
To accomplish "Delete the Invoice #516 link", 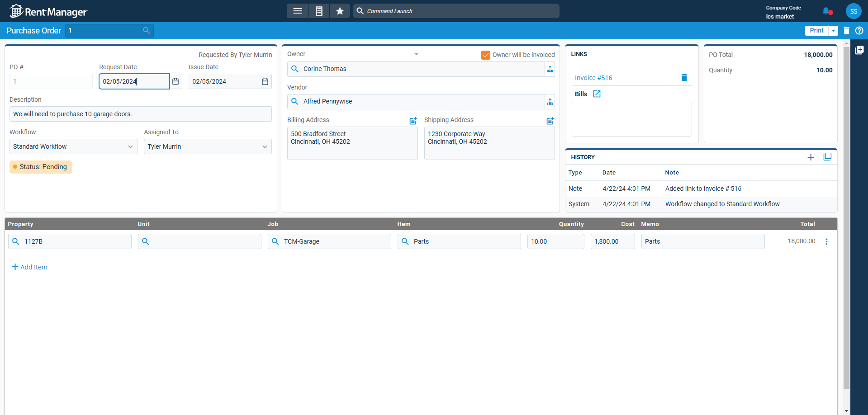I will pos(684,78).
